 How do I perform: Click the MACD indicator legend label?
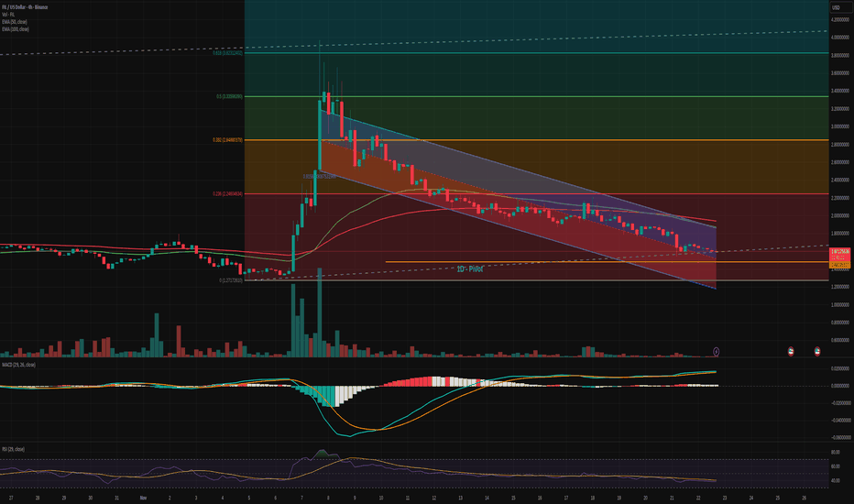pos(17,365)
